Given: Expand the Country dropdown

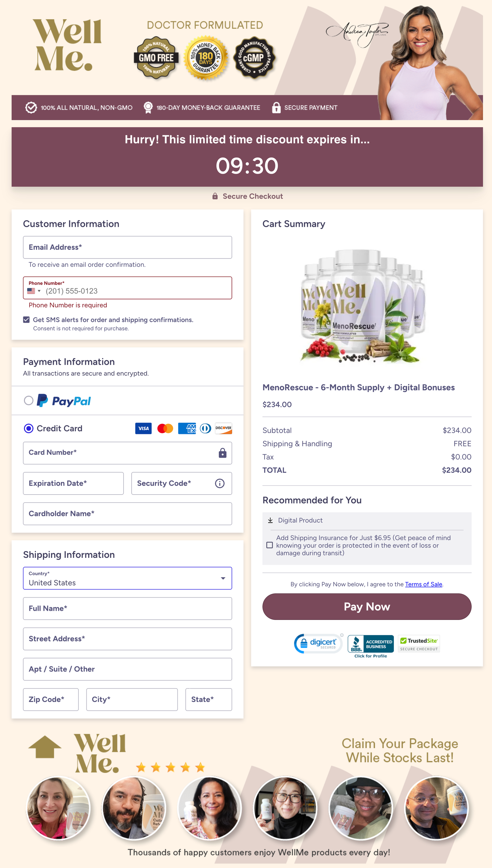Looking at the screenshot, I should [127, 578].
